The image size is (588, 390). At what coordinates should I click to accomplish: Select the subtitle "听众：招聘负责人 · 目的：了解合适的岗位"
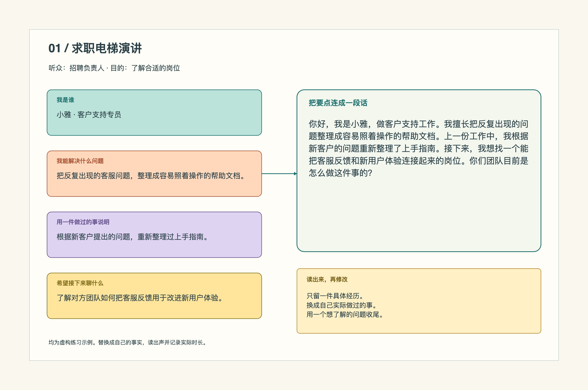point(114,68)
